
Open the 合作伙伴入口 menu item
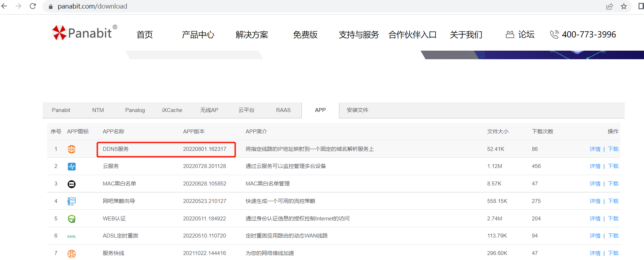pyautogui.click(x=413, y=35)
